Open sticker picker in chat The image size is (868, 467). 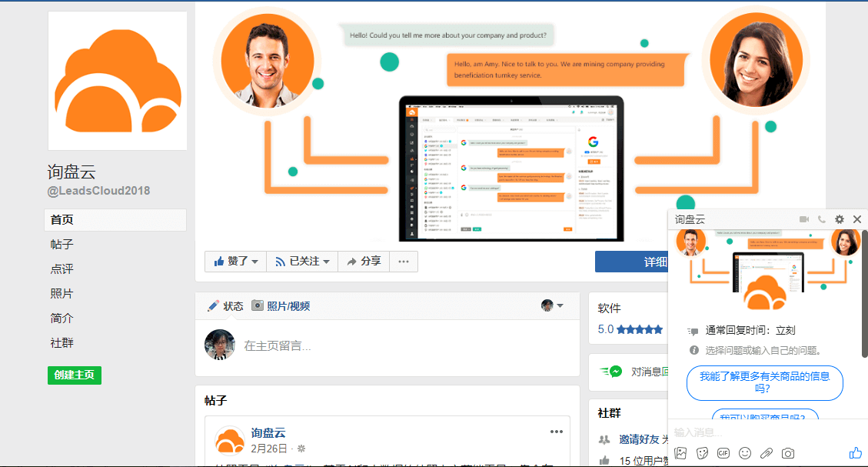coord(702,453)
